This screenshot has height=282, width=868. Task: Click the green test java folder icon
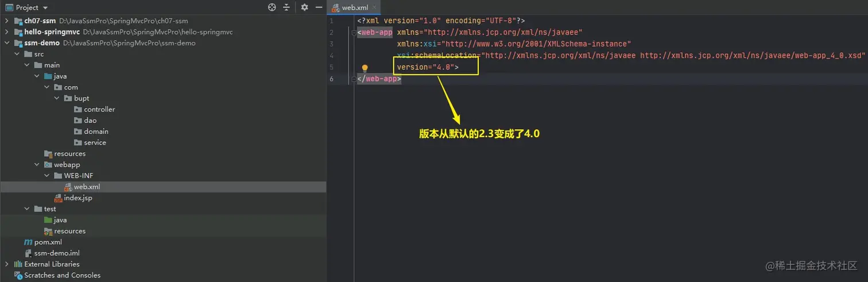[48, 220]
